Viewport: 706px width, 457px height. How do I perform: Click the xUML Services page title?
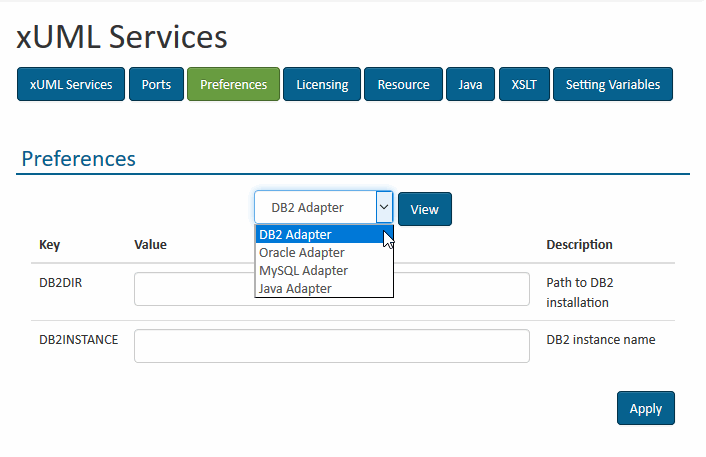point(122,37)
